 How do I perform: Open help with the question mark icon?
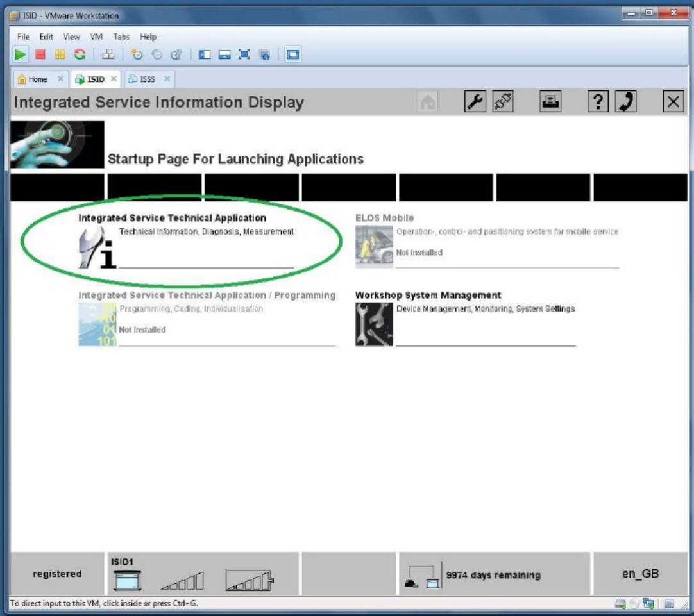(598, 102)
